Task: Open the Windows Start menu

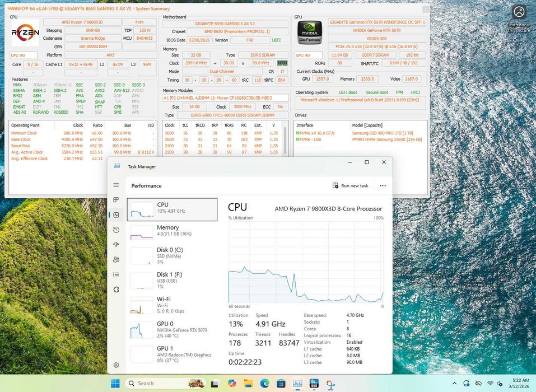Action: pyautogui.click(x=115, y=384)
